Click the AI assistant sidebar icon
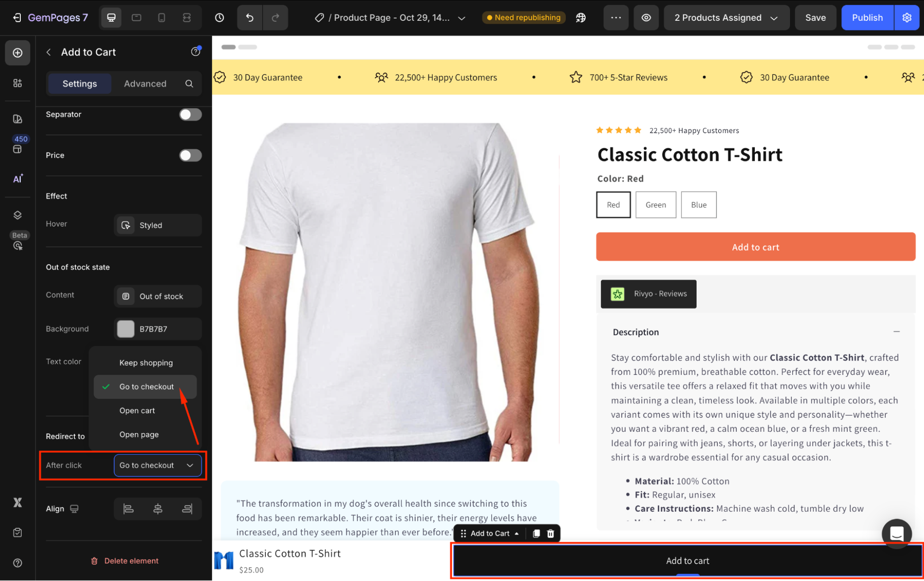924x581 pixels. (x=18, y=179)
